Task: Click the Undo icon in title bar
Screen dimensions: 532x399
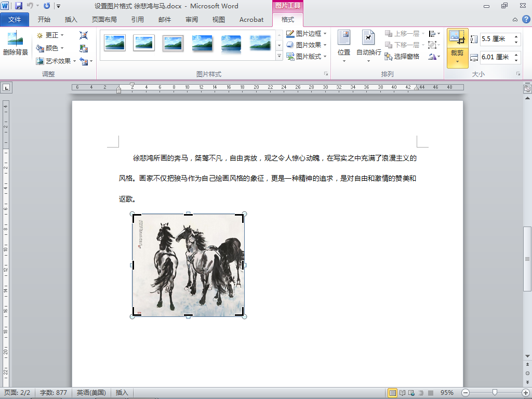Action: pyautogui.click(x=30, y=6)
